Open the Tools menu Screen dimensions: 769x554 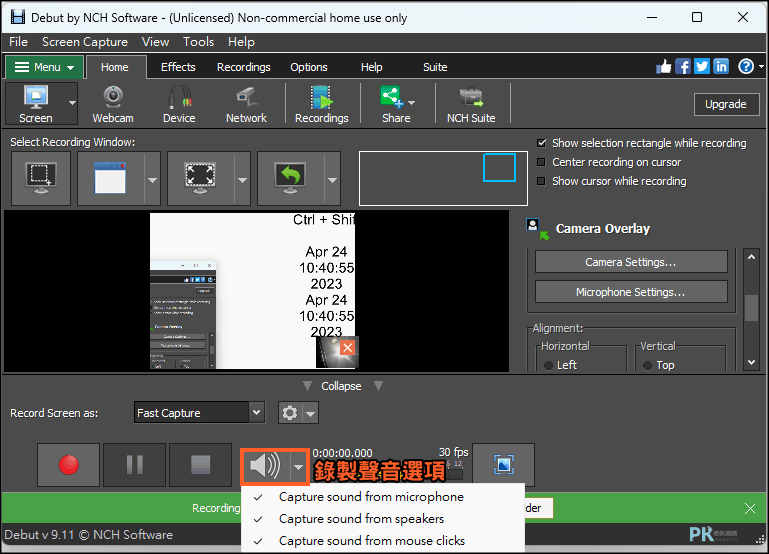(x=199, y=42)
